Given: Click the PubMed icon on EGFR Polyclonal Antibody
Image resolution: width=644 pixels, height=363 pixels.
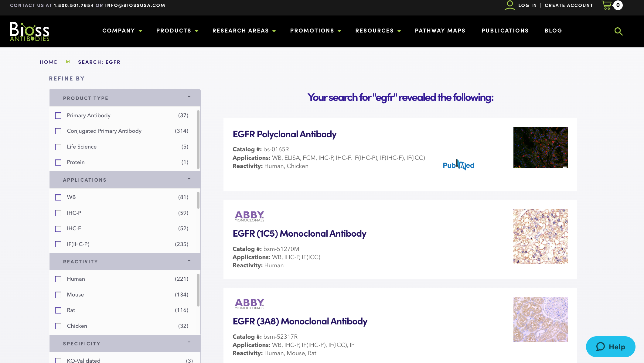Looking at the screenshot, I should tap(459, 165).
